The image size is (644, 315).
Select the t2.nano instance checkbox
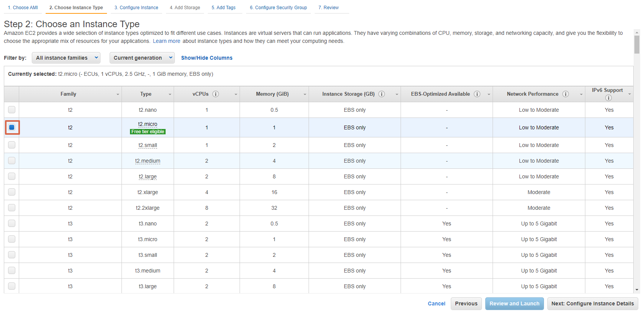pyautogui.click(x=12, y=110)
